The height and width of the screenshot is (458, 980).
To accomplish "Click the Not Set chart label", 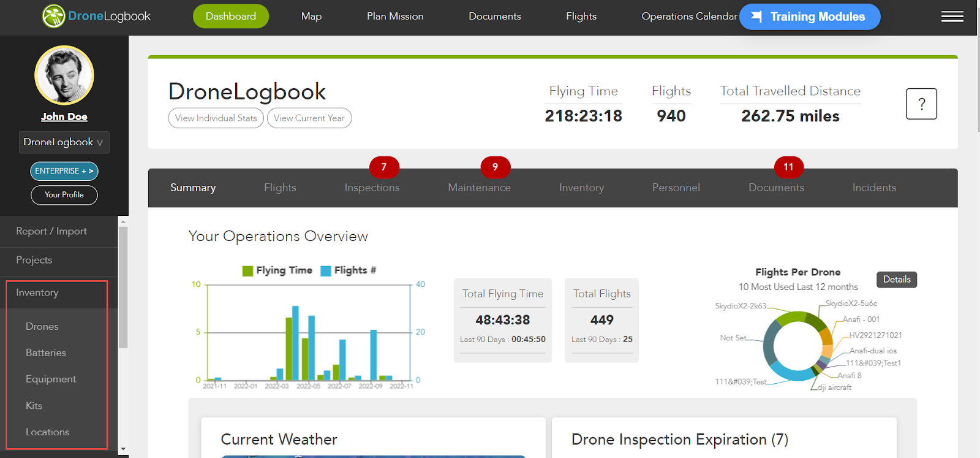I will [733, 338].
